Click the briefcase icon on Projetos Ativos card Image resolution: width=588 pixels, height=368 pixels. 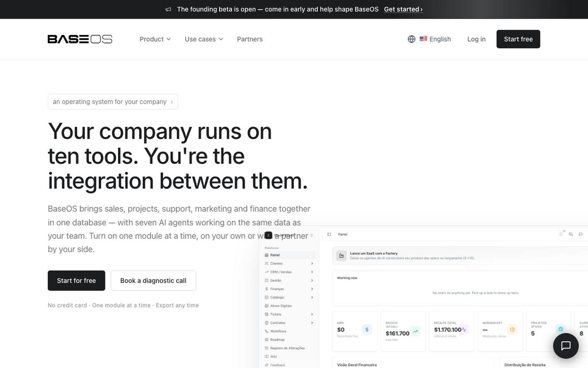point(560,329)
